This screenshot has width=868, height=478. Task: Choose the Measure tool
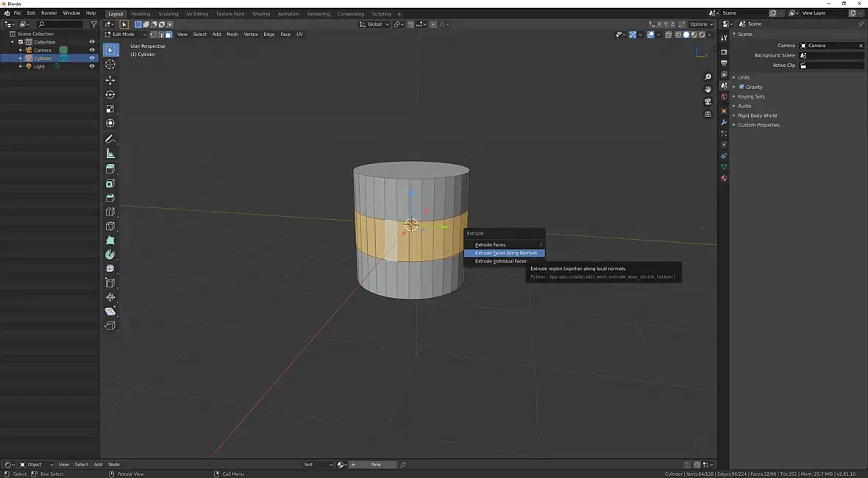110,154
